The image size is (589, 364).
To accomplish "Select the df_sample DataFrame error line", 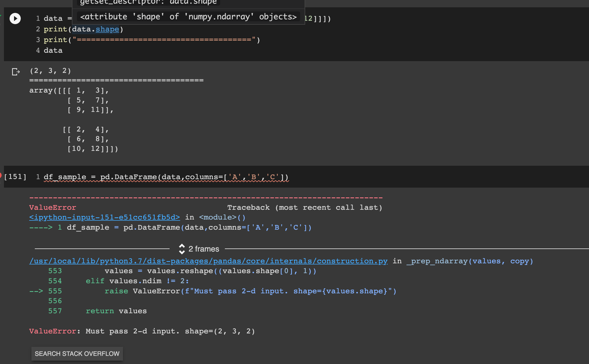I will [x=166, y=177].
